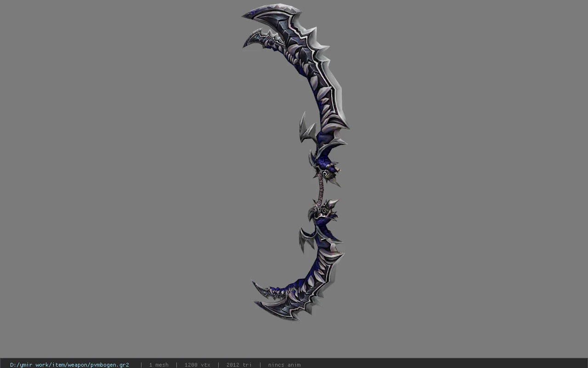Viewport: 588px width, 368px height.
Task: Click the separator between mesh and vtx counts
Action: pyautogui.click(x=177, y=365)
